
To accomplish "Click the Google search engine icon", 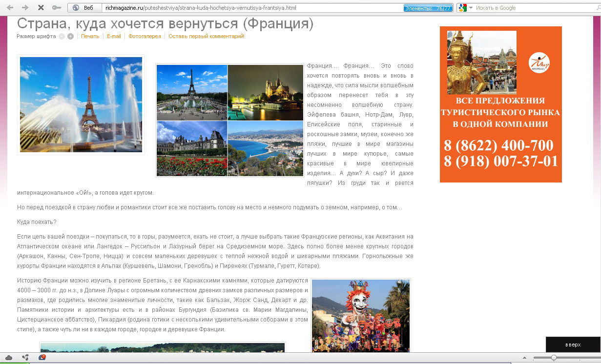I will (462, 8).
